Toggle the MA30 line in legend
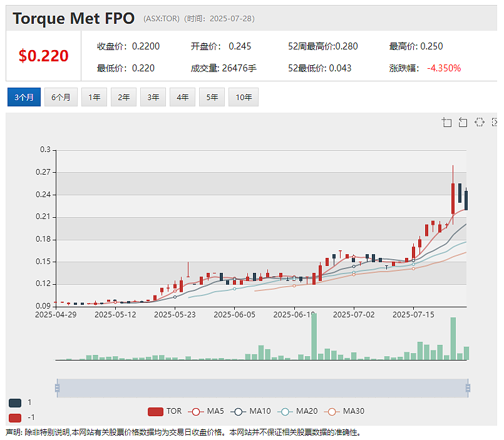This screenshot has width=504, height=440. point(344,411)
